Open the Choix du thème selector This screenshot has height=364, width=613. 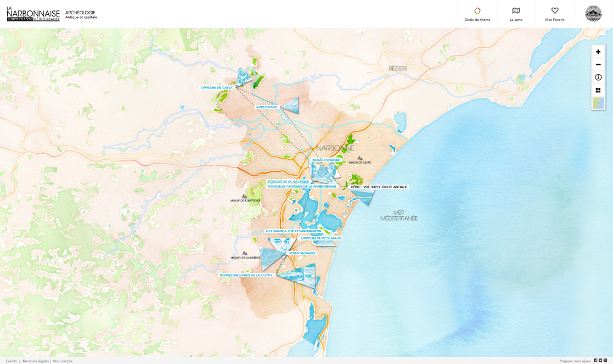(x=477, y=14)
